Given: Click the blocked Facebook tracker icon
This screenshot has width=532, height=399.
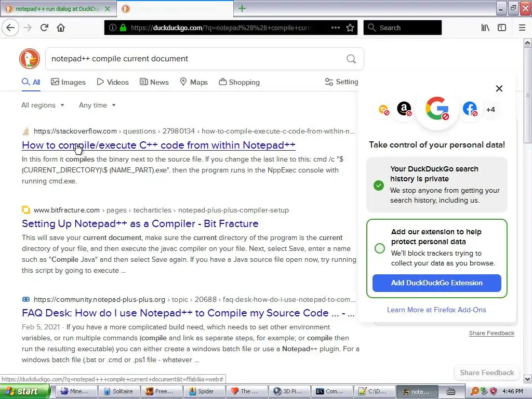Looking at the screenshot, I should 470,109.
